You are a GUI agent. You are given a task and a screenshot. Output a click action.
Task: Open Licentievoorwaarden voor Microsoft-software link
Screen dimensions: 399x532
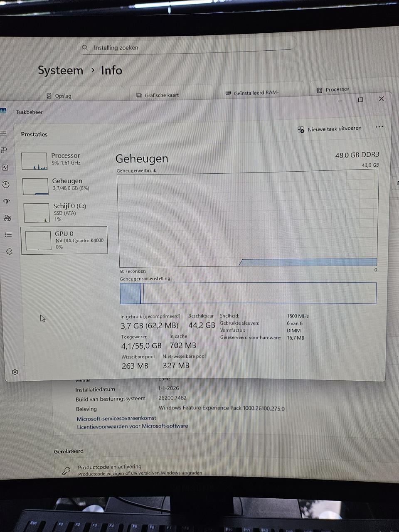(x=133, y=426)
